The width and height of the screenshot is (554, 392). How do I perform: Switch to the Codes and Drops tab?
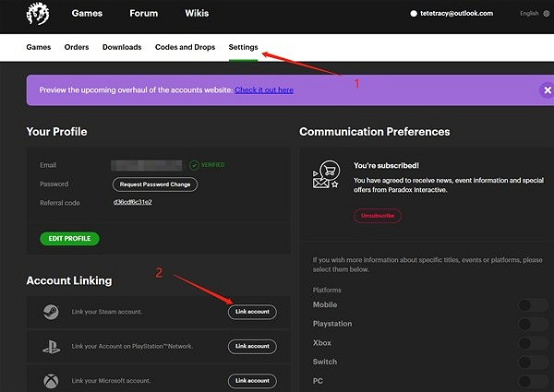click(185, 47)
